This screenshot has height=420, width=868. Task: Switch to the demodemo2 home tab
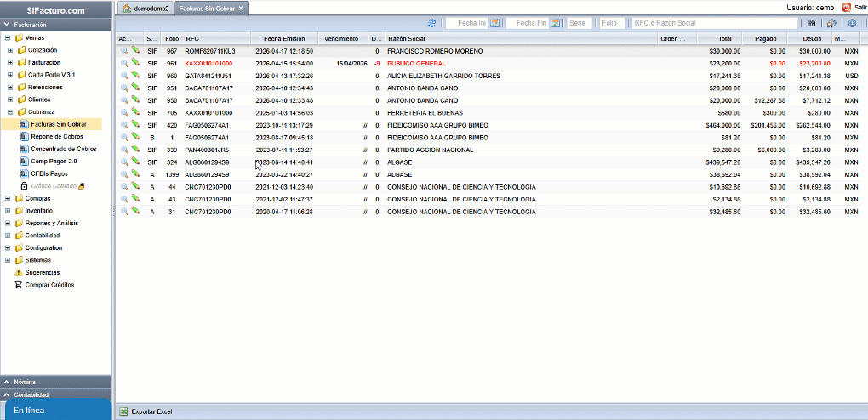point(146,8)
